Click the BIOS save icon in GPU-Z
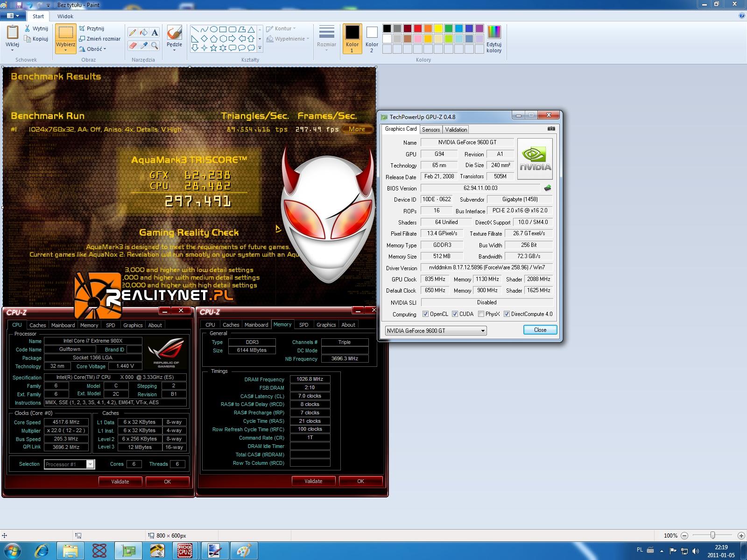This screenshot has width=747, height=560. 548,188
